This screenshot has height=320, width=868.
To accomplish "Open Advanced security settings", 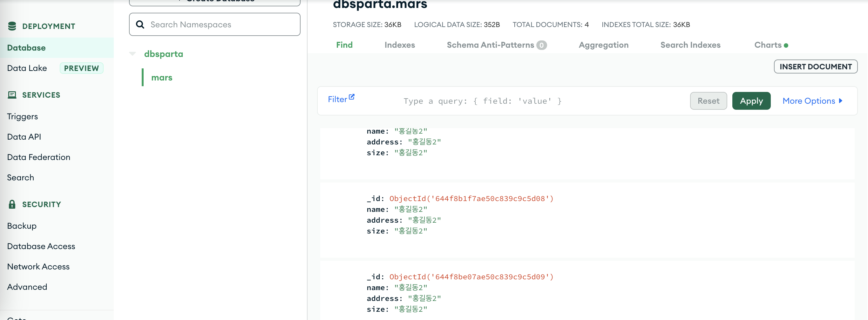I will point(27,287).
